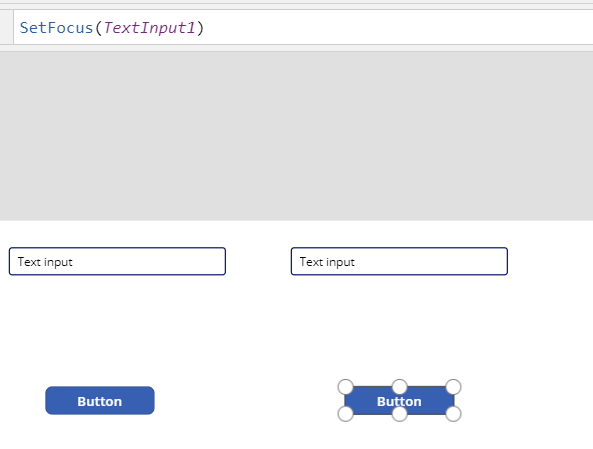
Task: Click the selected right Button
Action: click(x=399, y=401)
